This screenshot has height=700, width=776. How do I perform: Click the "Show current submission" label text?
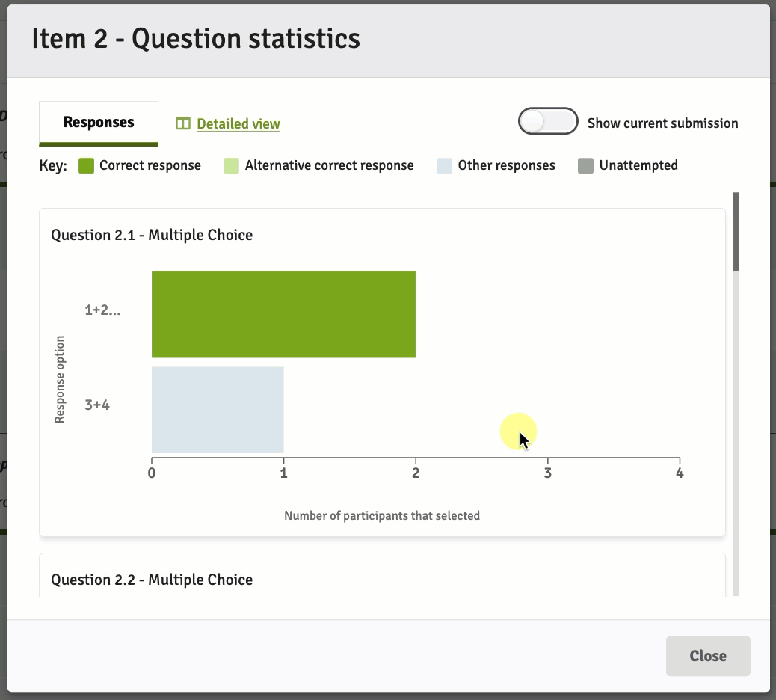pos(662,123)
